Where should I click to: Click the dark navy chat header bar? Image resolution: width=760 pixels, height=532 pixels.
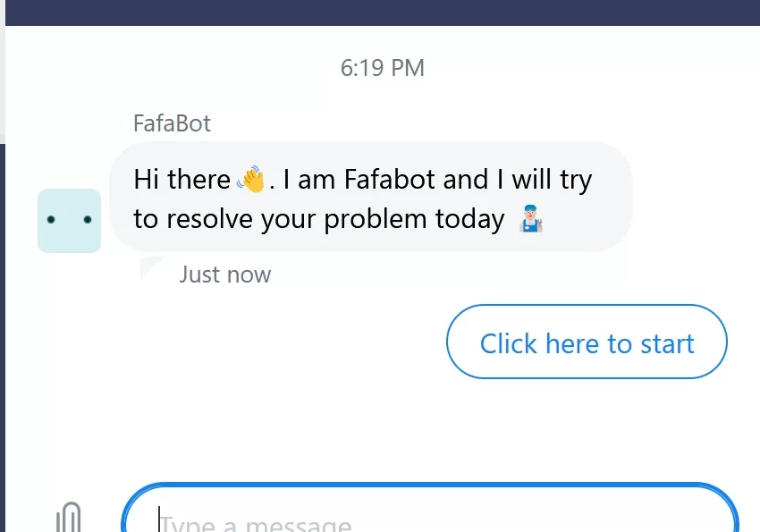(x=383, y=13)
